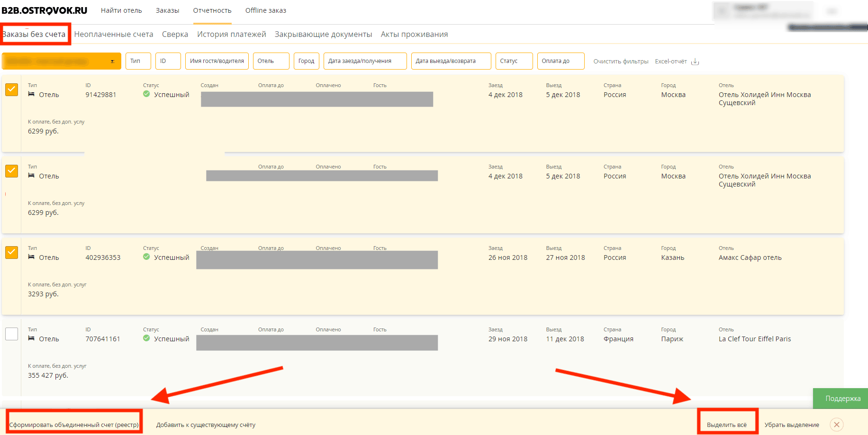Click the ID filter field
Viewport: 868px width, 435px height.
(x=168, y=61)
